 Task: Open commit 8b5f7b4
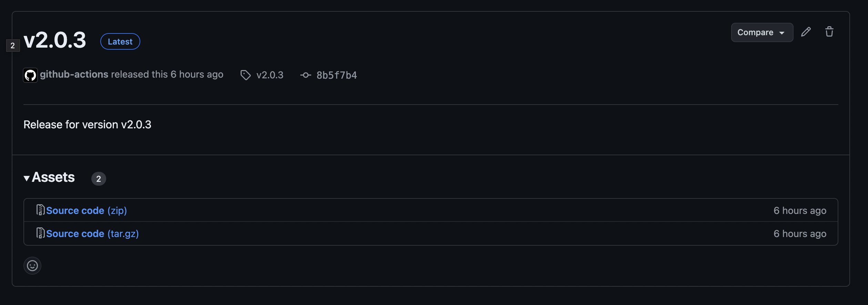[x=337, y=75]
